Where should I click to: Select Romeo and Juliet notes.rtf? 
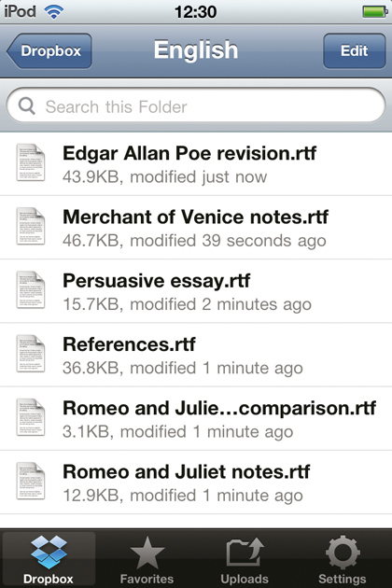[x=196, y=483]
